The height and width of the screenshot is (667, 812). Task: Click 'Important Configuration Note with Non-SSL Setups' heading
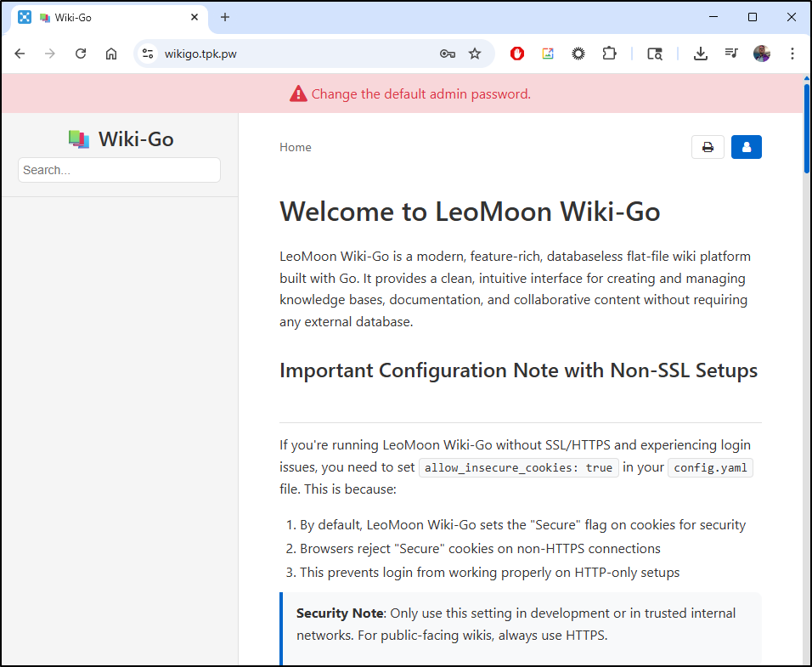pos(518,370)
